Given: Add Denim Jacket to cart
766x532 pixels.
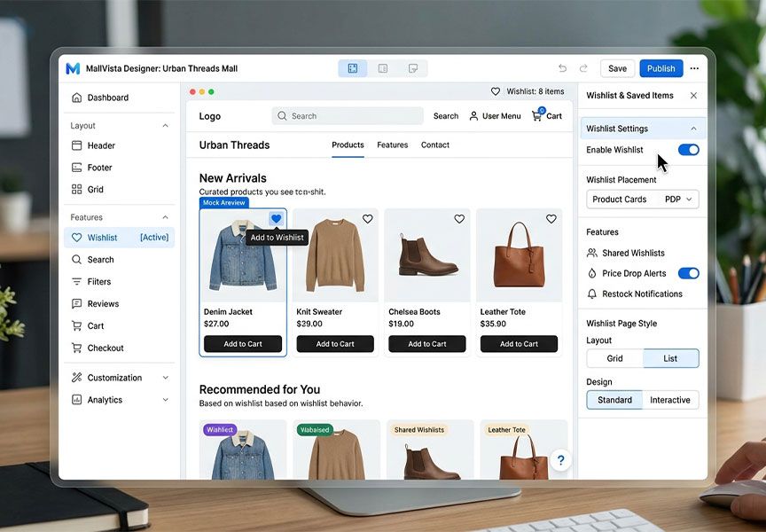Looking at the screenshot, I should 243,344.
